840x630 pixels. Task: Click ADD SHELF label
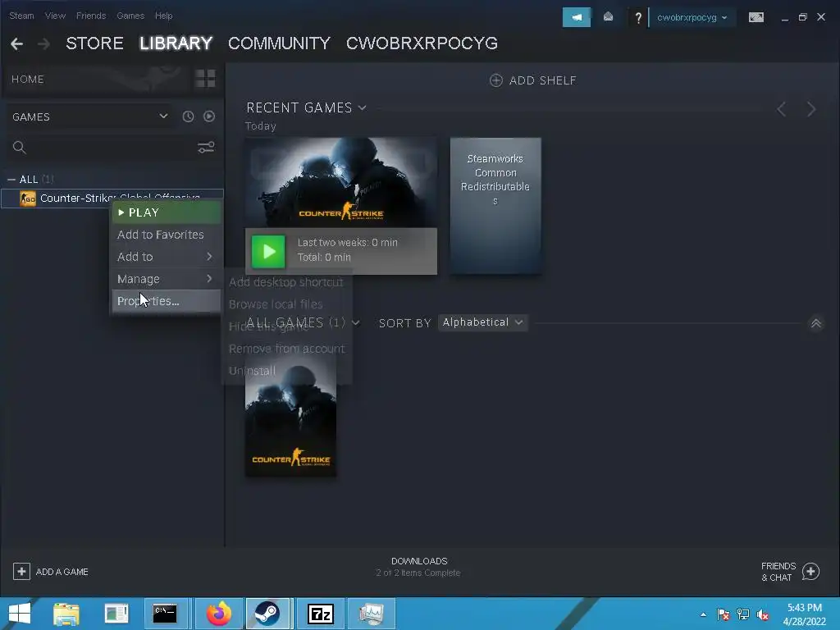point(543,80)
